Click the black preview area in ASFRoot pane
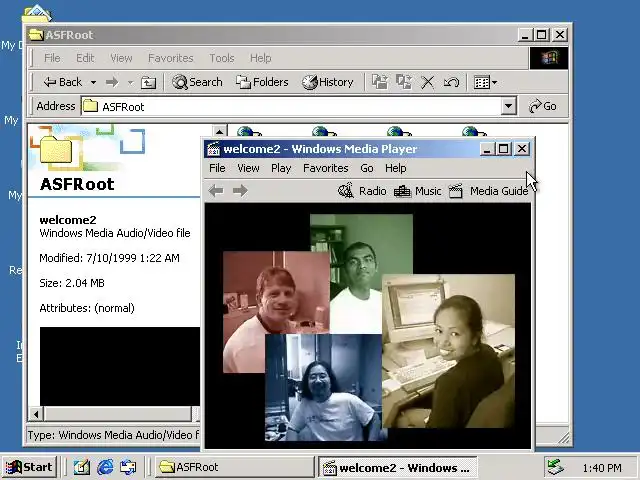This screenshot has width=640, height=480. click(120, 366)
